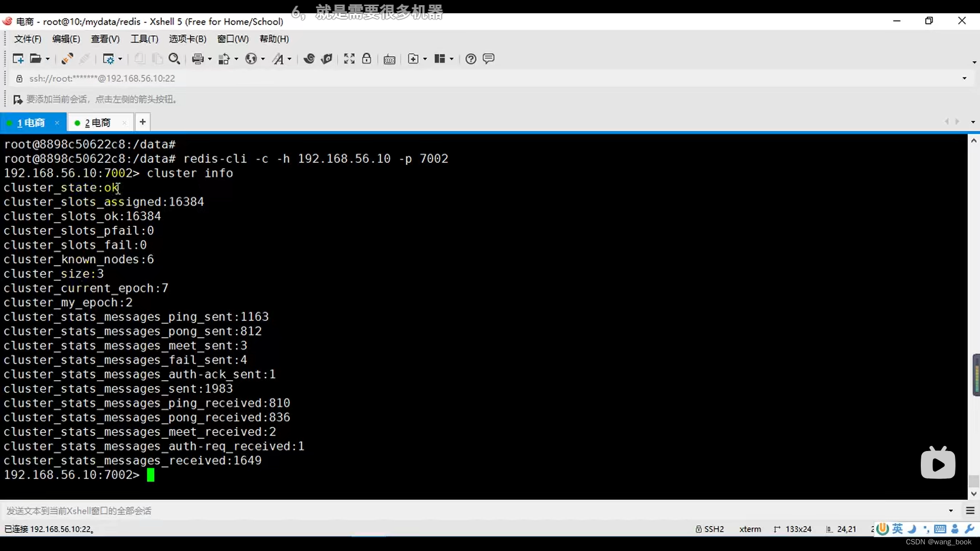This screenshot has height=551, width=980.
Task: Click the file transfer icon
Action: (224, 59)
